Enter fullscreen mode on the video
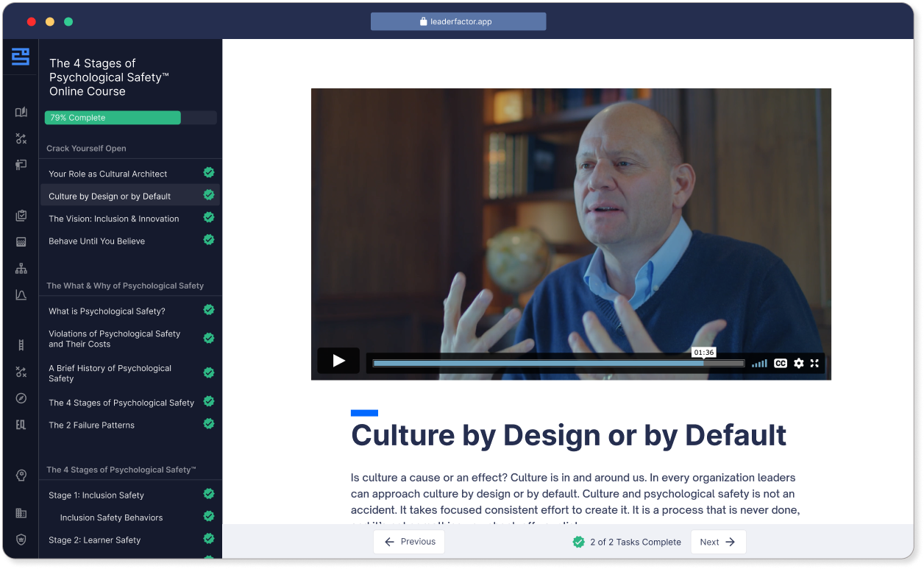Screen dimensions: 924x569 point(814,363)
